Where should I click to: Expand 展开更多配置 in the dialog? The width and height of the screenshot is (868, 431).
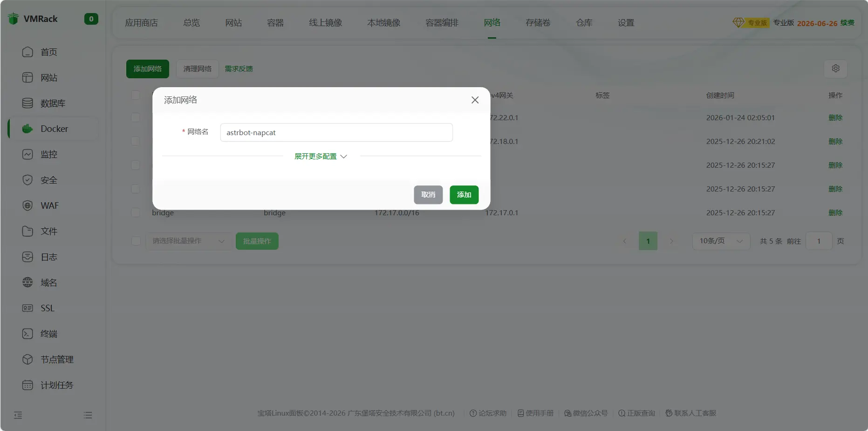320,156
